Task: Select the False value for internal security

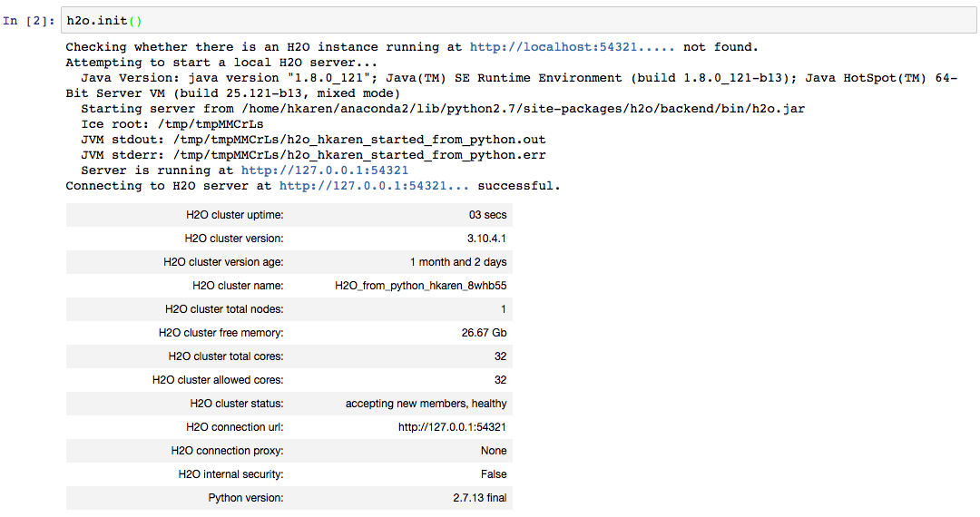Action: click(494, 474)
